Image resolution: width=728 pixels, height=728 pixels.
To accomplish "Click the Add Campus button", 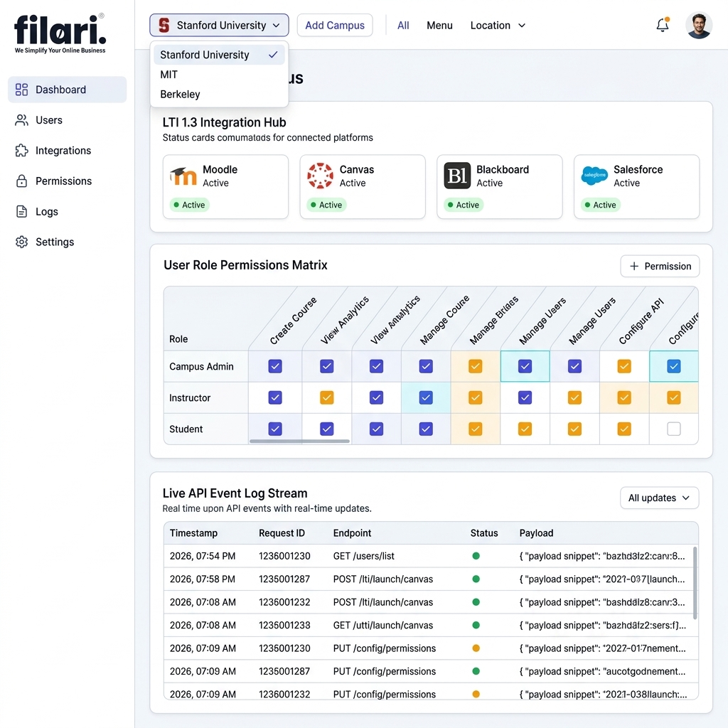I will coord(335,25).
